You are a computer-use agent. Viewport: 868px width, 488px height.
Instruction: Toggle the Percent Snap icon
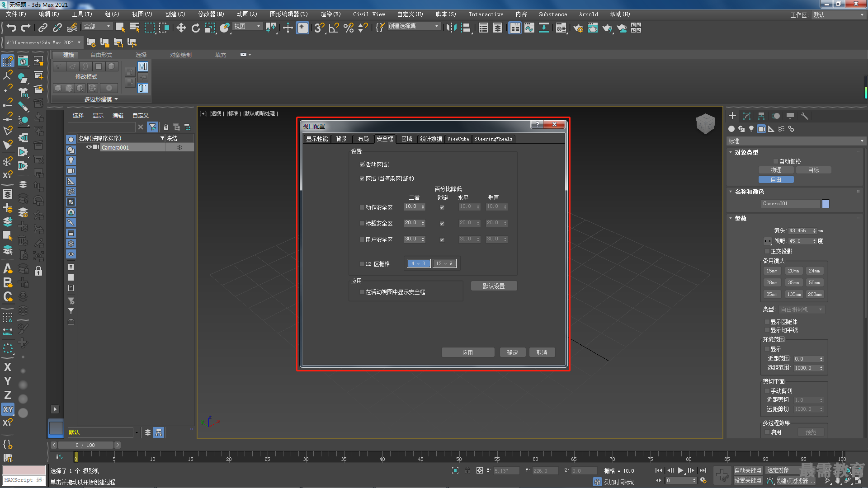point(348,28)
